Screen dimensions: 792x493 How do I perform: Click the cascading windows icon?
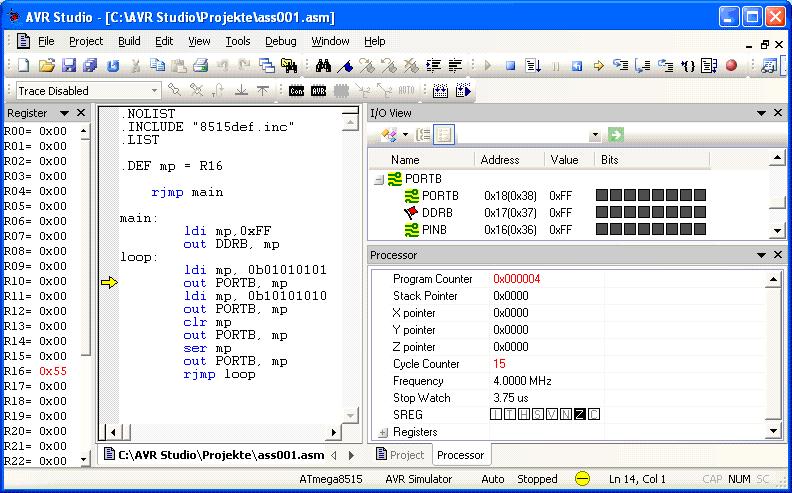267,65
